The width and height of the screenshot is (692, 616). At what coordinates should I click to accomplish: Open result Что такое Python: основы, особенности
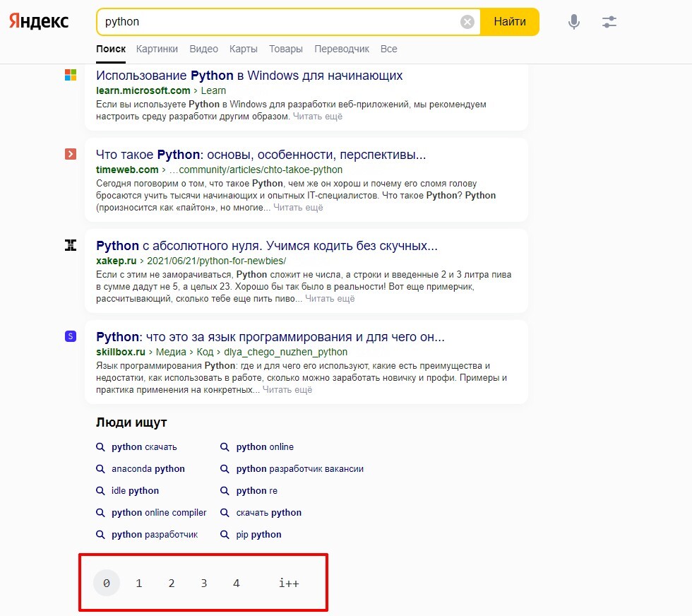[x=261, y=155]
